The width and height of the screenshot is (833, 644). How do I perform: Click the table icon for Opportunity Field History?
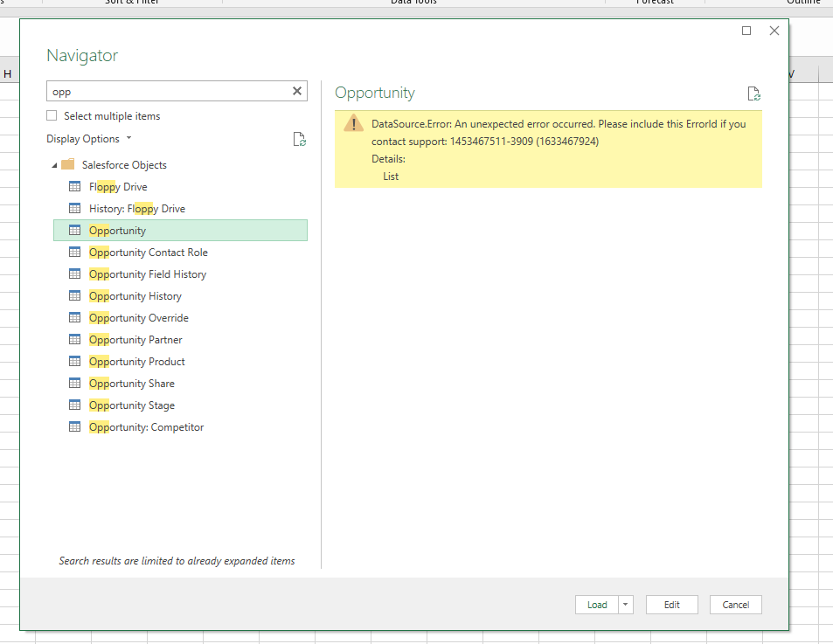click(x=75, y=274)
